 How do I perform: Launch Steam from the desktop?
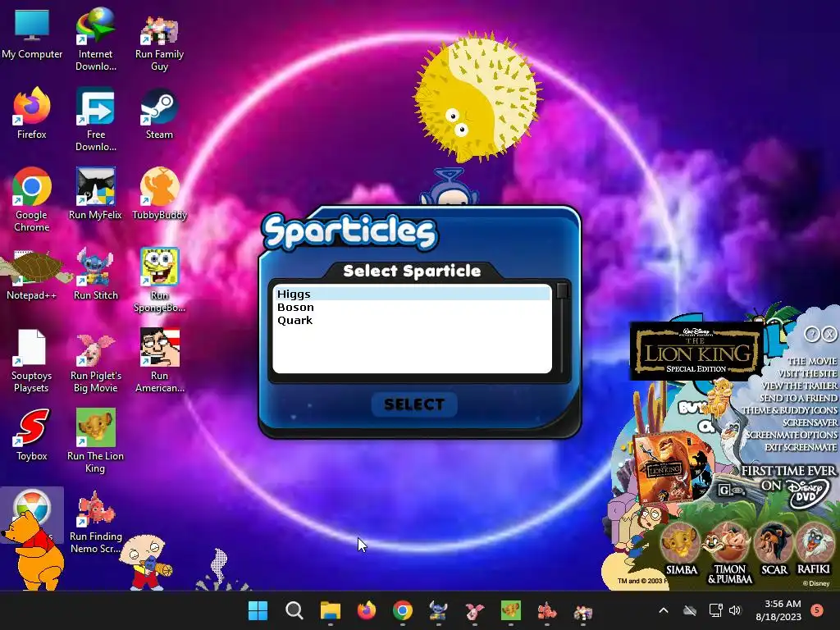(x=159, y=113)
